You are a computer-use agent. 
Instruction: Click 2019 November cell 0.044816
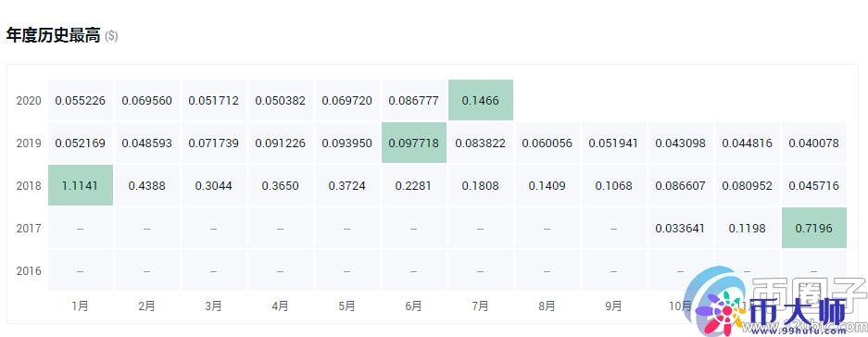click(x=748, y=144)
